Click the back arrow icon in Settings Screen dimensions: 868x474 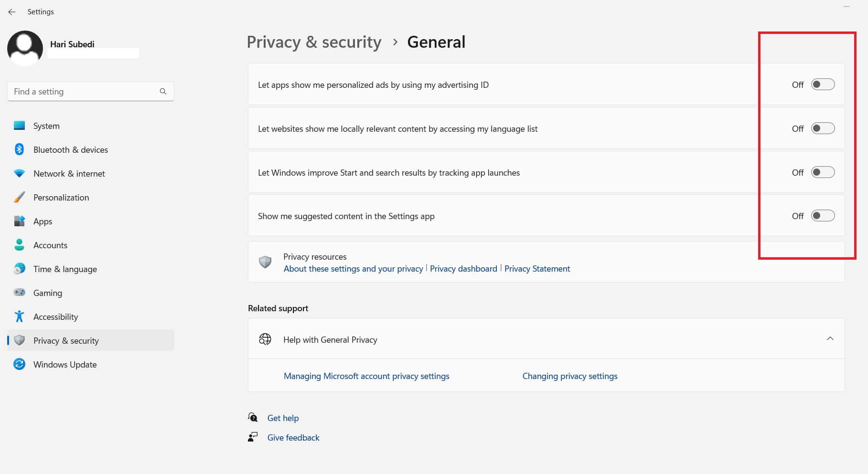[12, 12]
